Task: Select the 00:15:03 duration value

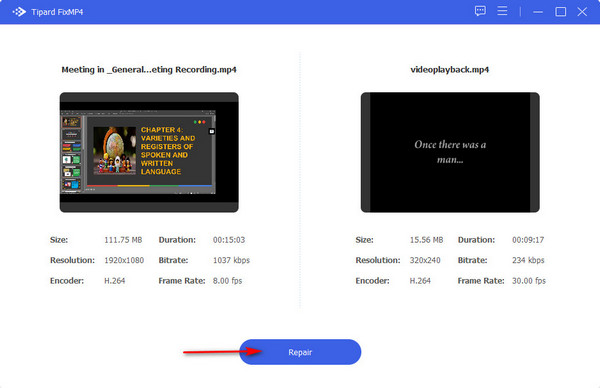Action: pos(229,240)
